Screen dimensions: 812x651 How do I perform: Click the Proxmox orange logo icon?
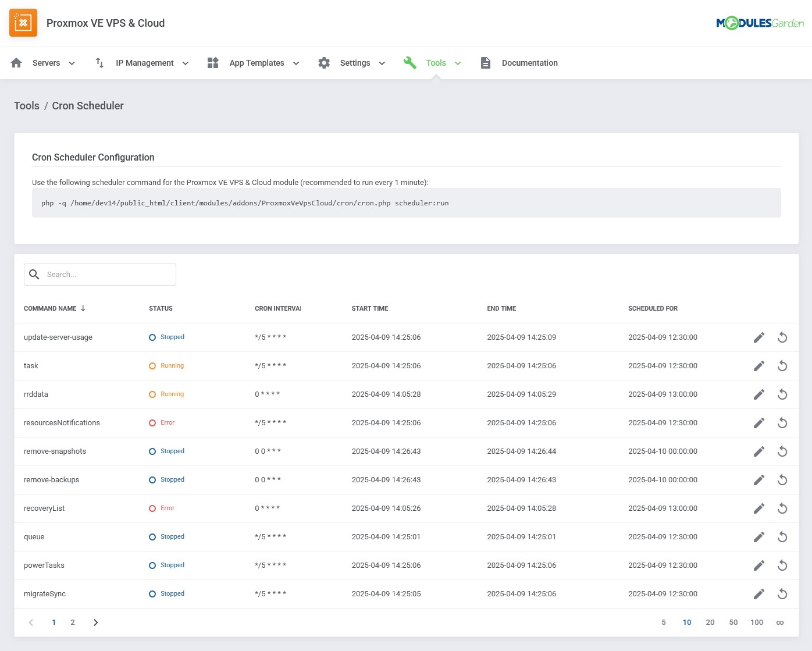[23, 23]
